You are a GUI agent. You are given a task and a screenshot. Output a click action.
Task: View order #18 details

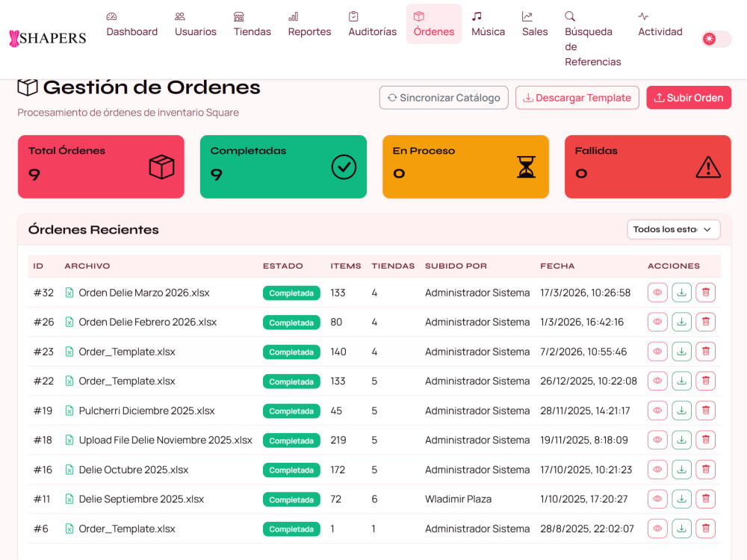[657, 440]
